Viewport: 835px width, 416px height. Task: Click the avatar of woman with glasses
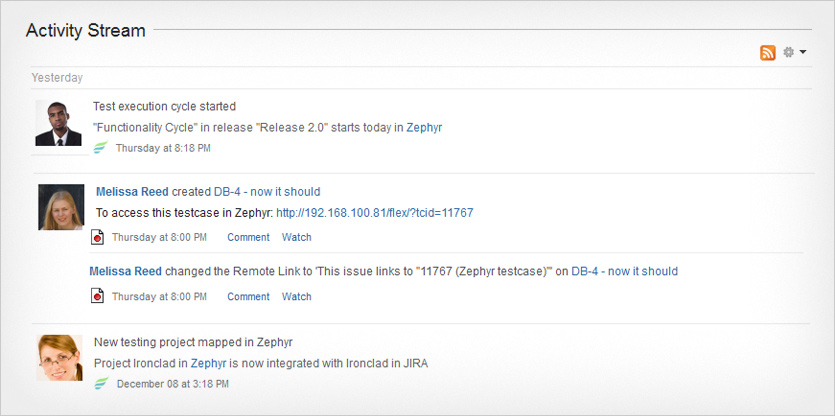click(60, 357)
